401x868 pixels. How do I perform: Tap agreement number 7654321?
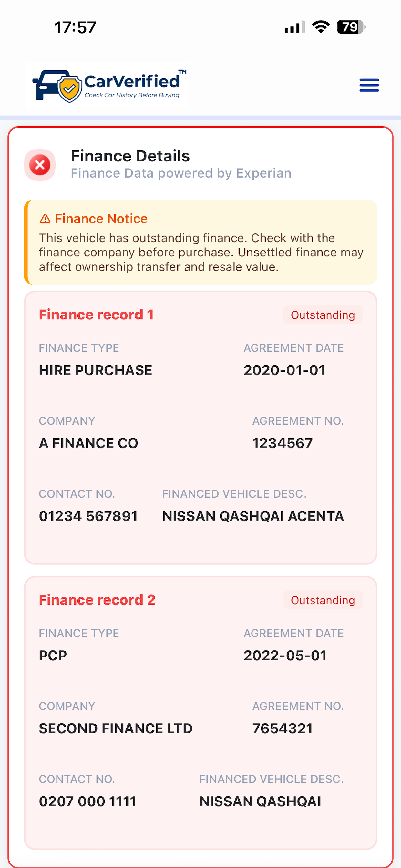pos(283,728)
